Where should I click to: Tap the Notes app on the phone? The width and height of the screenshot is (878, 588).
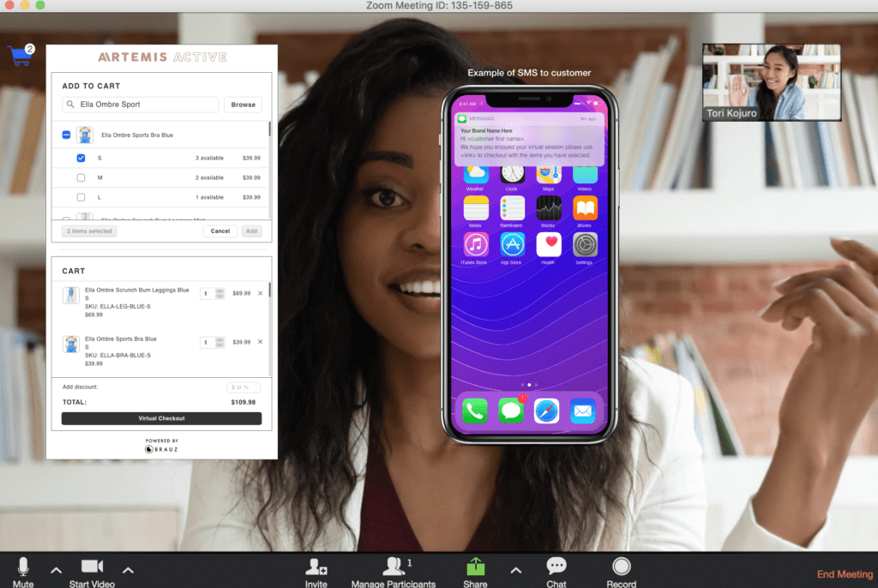475,208
